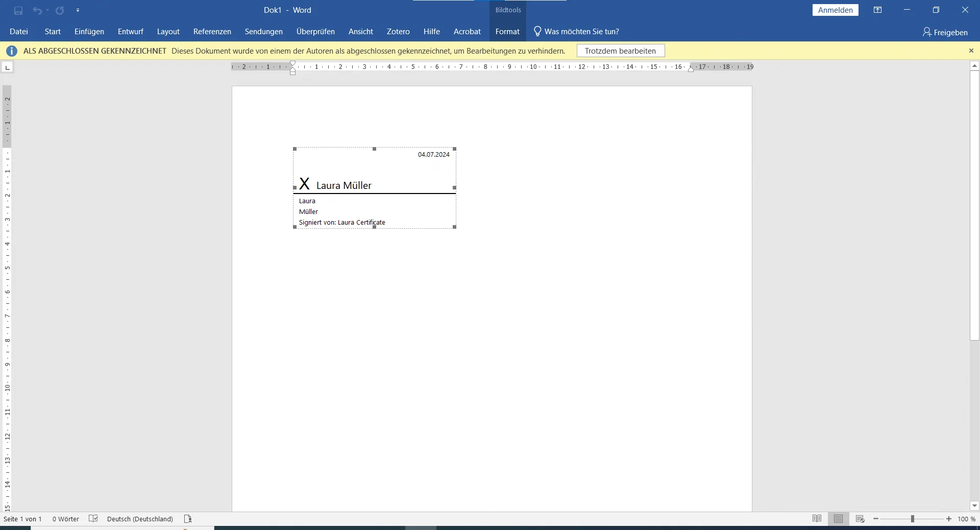Open the Datei menu
This screenshot has height=530, width=980.
click(x=19, y=32)
